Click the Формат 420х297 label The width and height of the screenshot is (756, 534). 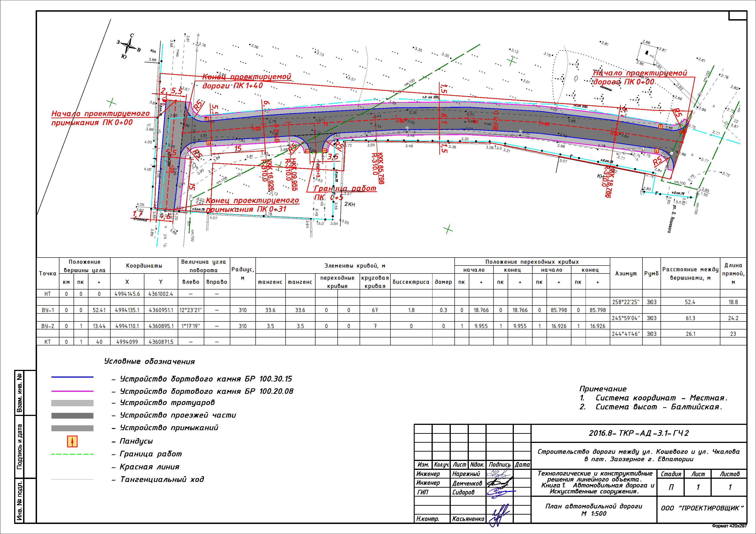pos(729,526)
